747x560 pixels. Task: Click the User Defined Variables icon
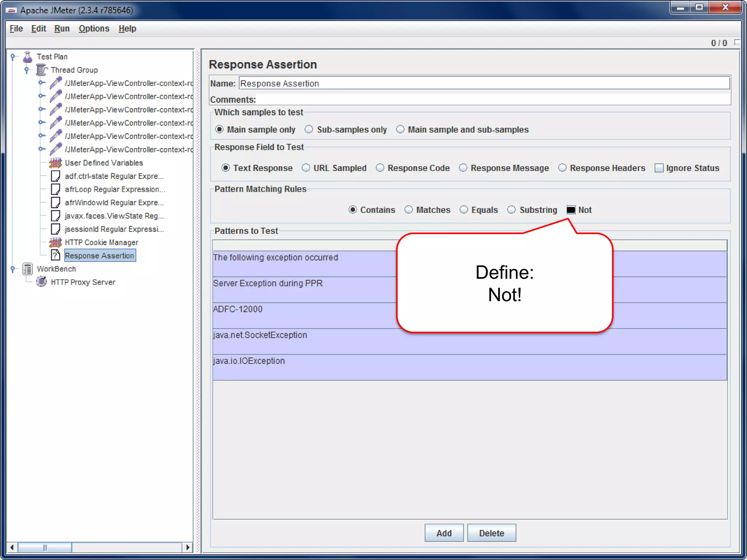coord(55,163)
